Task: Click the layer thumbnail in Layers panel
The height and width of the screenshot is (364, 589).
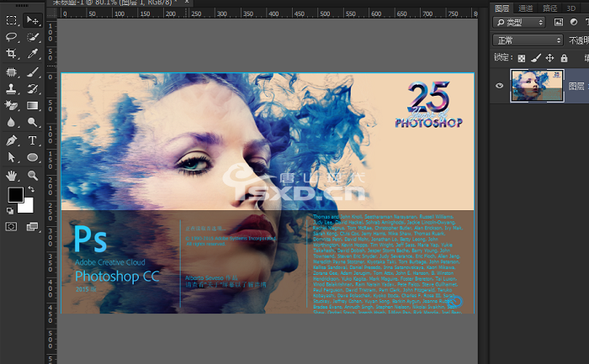Action: click(537, 86)
